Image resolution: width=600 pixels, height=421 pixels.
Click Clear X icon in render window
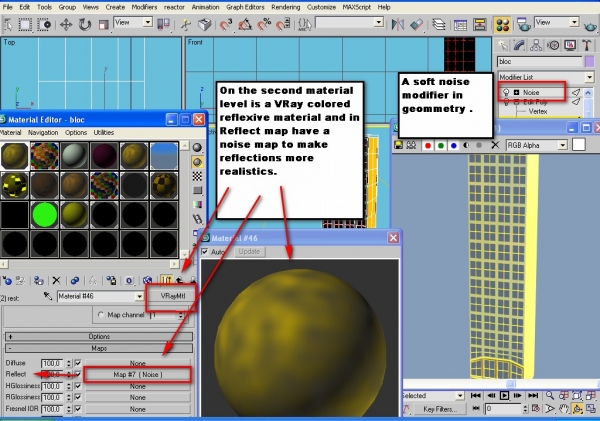pos(495,145)
